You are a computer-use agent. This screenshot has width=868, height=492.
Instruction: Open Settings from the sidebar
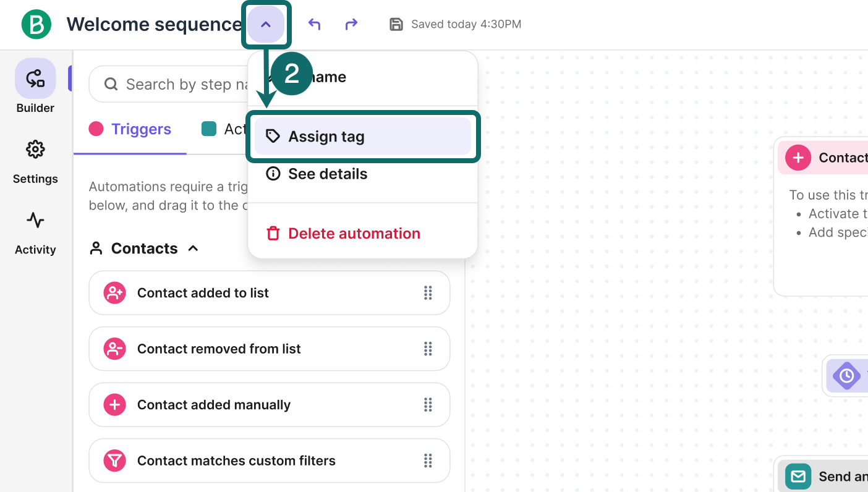click(35, 161)
